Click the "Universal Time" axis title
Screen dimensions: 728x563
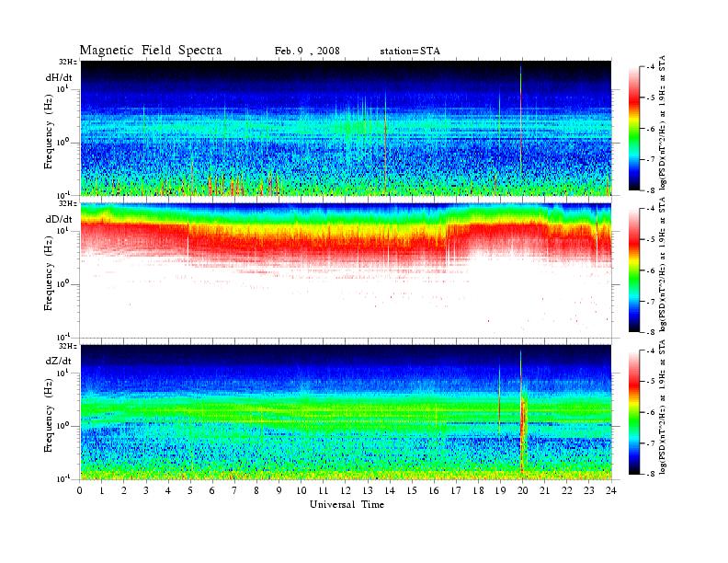tap(347, 504)
